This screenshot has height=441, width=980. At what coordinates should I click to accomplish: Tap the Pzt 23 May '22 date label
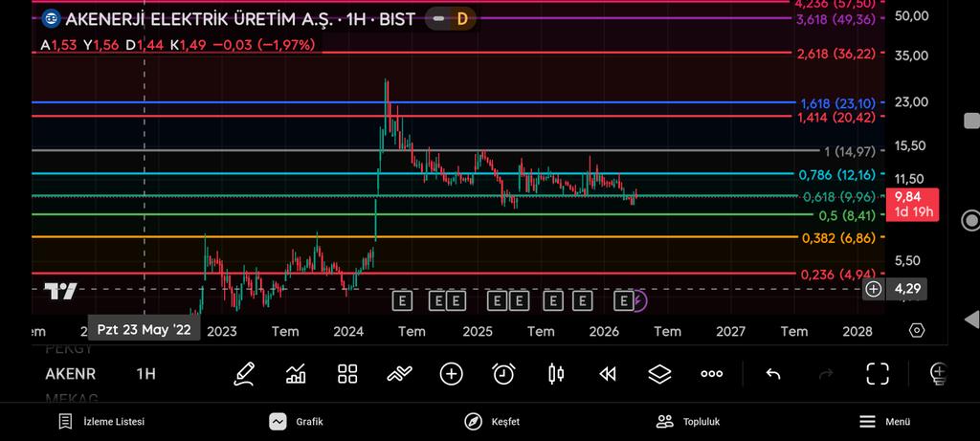click(144, 329)
